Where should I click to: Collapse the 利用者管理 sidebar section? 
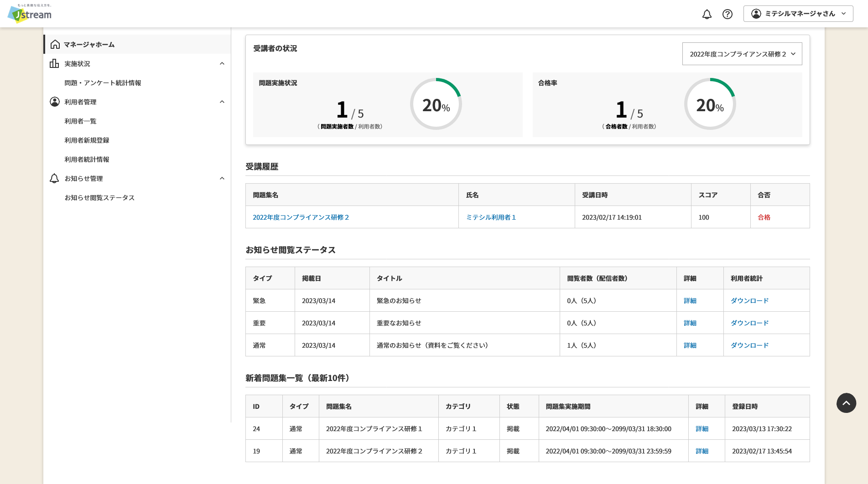[222, 102]
